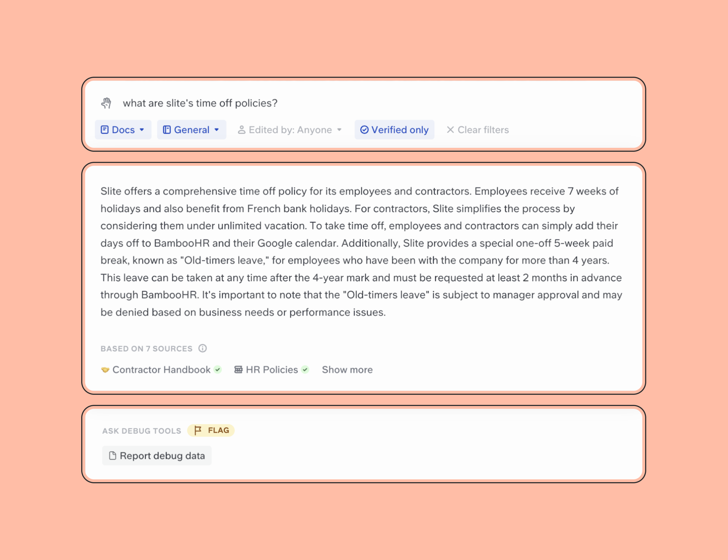The image size is (728, 560).
Task: Click the Report debug data document icon
Action: pyautogui.click(x=112, y=455)
